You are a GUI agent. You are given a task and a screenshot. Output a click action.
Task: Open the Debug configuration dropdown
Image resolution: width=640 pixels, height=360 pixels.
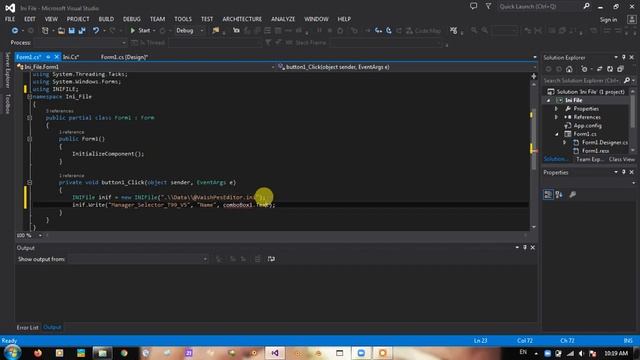[x=190, y=31]
